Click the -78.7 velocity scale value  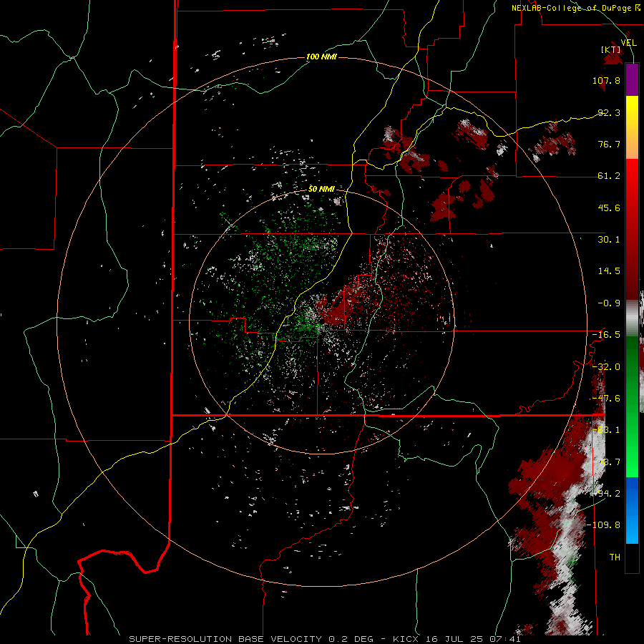pos(606,462)
